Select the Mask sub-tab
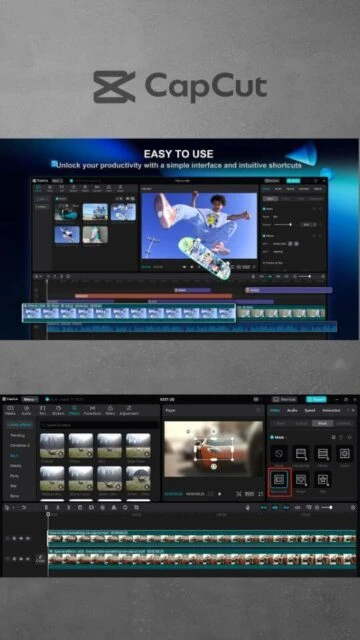This screenshot has height=640, width=360. pyautogui.click(x=322, y=423)
